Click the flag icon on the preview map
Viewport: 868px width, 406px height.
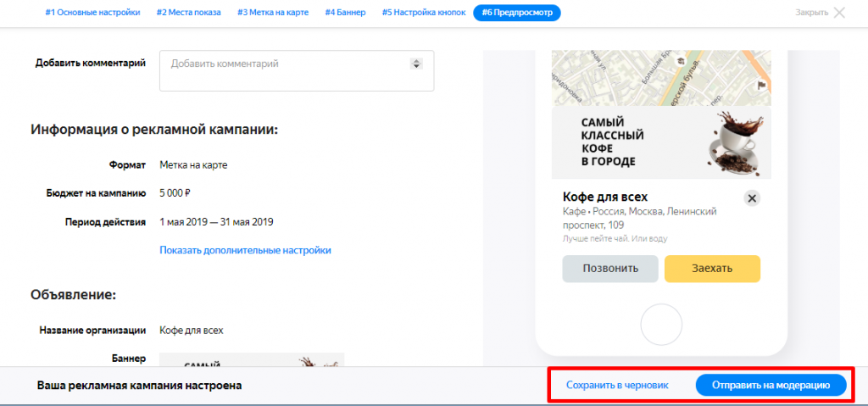pyautogui.click(x=761, y=86)
